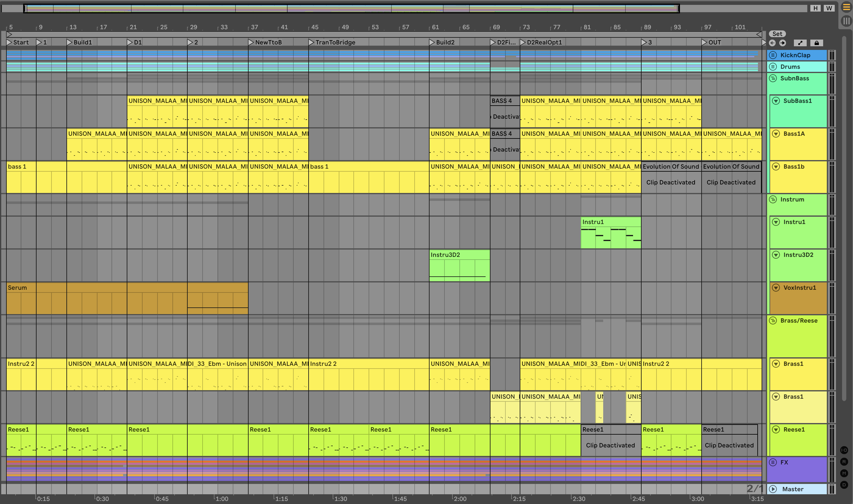
Task: Toggle the W optimize width button
Action: [829, 8]
